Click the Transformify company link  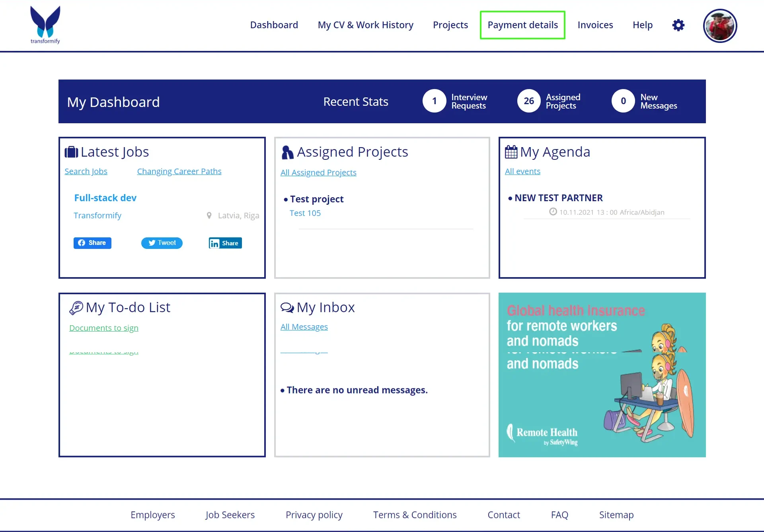[97, 216]
